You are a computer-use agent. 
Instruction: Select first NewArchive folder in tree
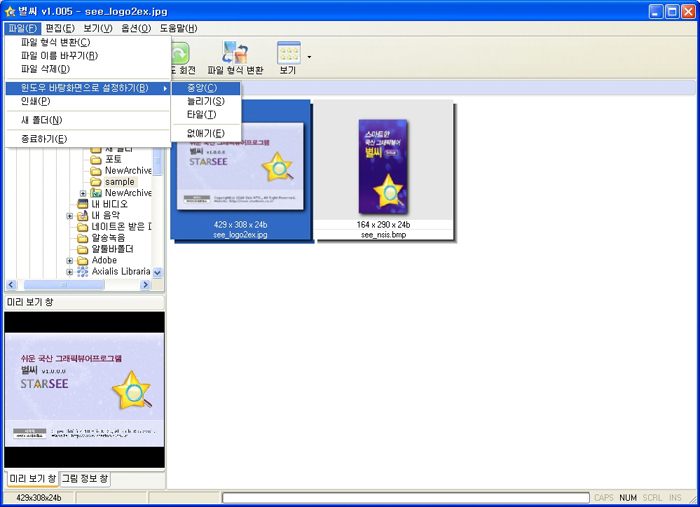pyautogui.click(x=128, y=170)
